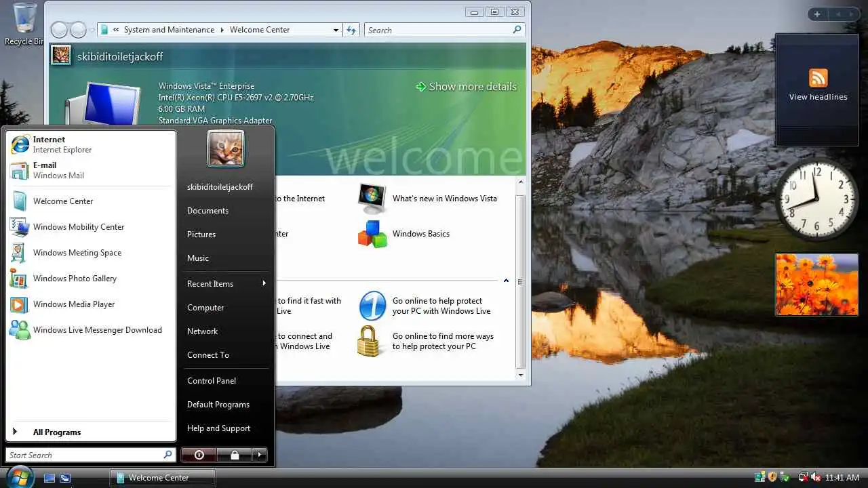The height and width of the screenshot is (488, 868).
Task: Click the View headlines text in the feed gadget
Action: click(x=818, y=97)
